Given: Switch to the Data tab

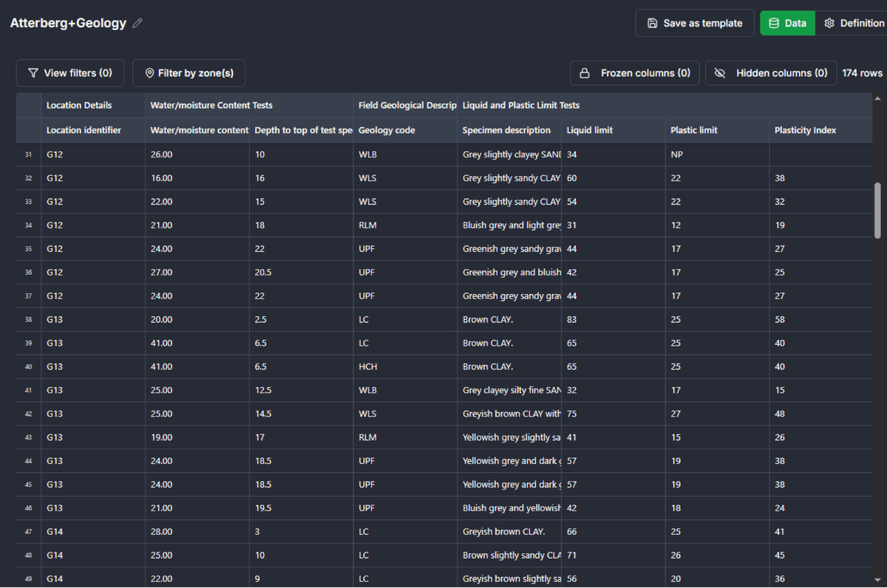Looking at the screenshot, I should click(x=788, y=23).
